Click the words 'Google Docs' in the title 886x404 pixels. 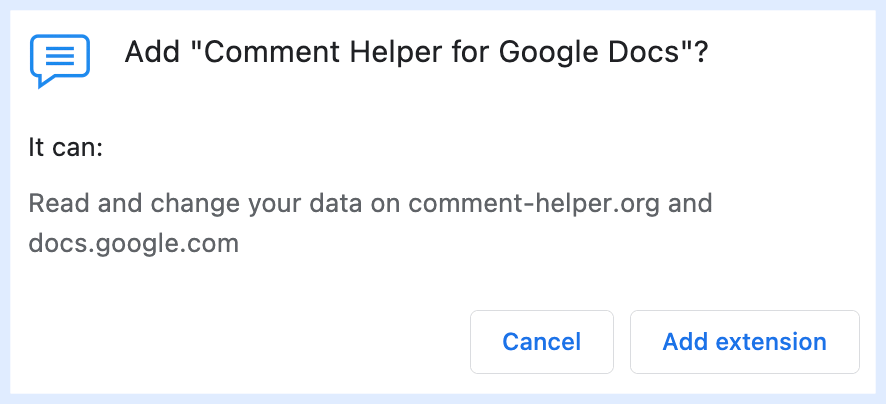click(589, 53)
